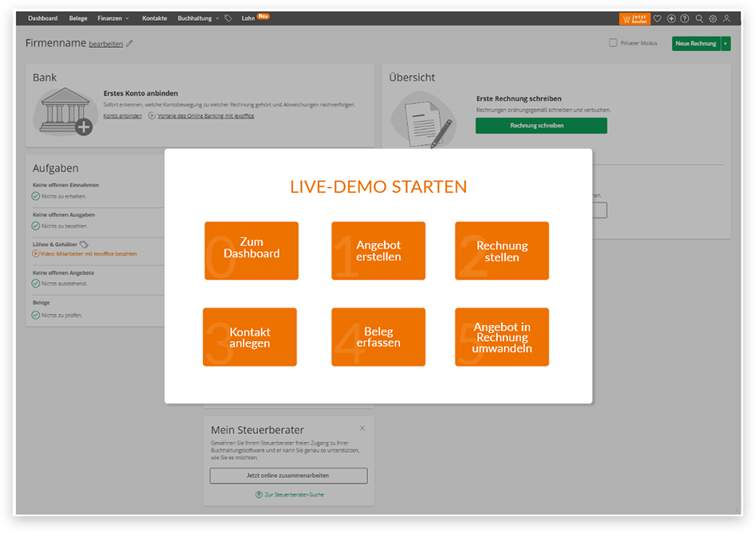The height and width of the screenshot is (533, 756).
Task: Select the Beleg erfassen demo tile
Action: pos(378,337)
